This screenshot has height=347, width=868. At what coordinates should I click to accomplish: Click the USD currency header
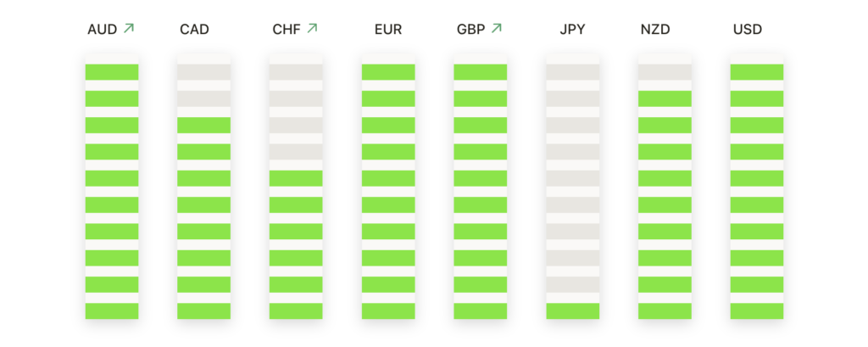point(748,30)
